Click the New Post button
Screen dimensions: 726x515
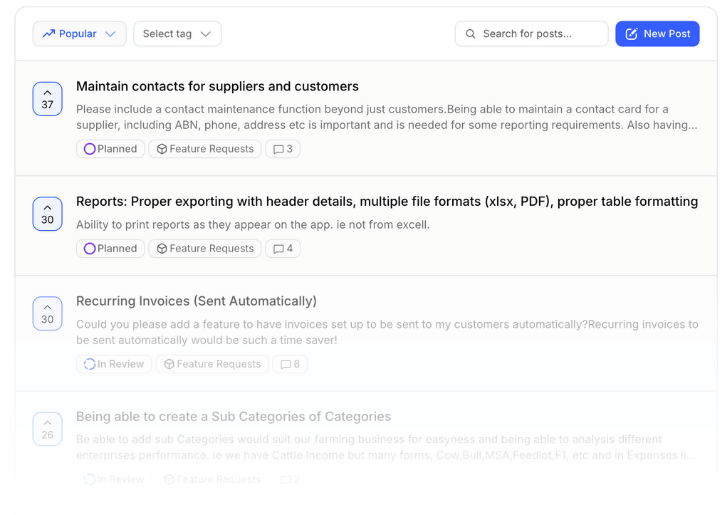click(657, 34)
